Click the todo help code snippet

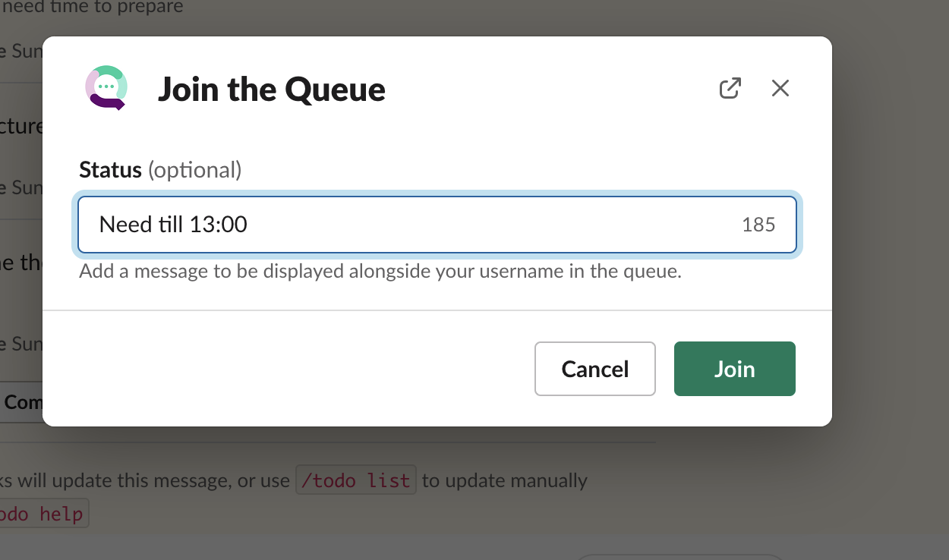42,513
